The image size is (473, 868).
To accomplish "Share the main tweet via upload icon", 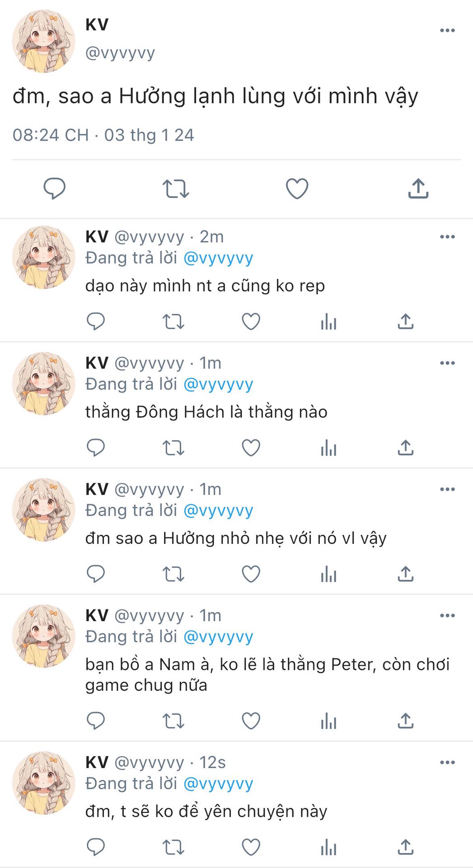I will 418,189.
